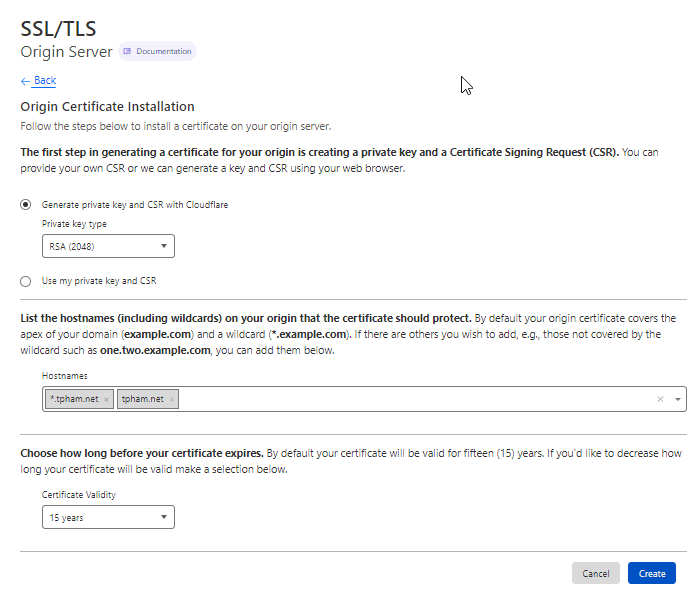Expand the Hostnames dropdown arrow
690x593 pixels.
click(678, 399)
